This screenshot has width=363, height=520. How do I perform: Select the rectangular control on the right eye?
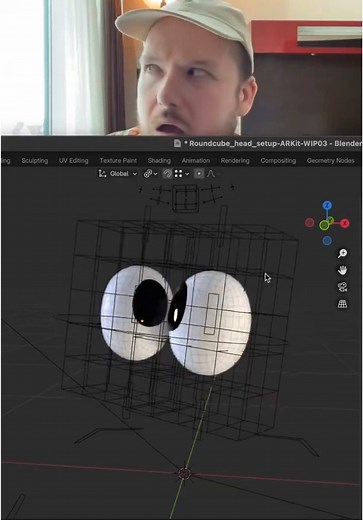(x=211, y=313)
